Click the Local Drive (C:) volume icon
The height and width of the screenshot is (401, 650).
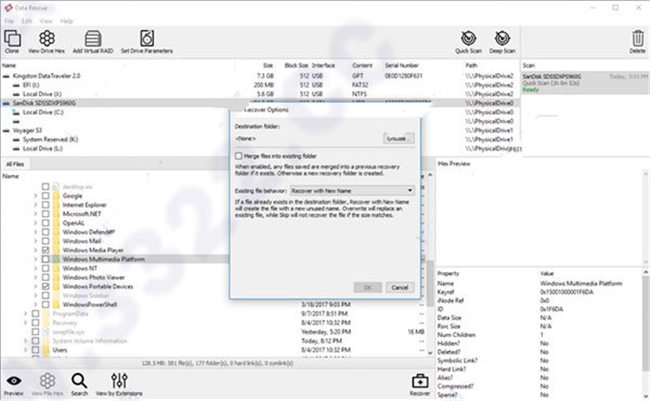coord(16,112)
